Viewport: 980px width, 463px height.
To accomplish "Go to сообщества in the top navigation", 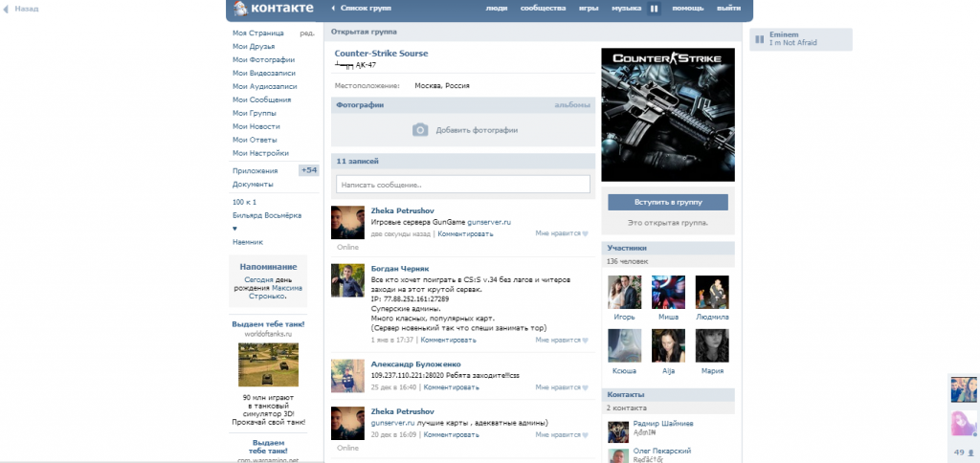I will point(542,9).
